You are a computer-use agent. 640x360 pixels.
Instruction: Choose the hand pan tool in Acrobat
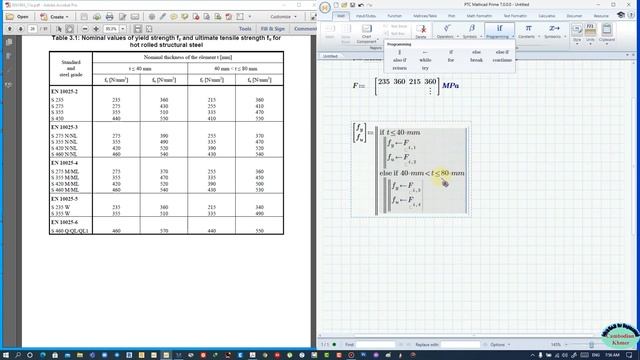coord(70,29)
